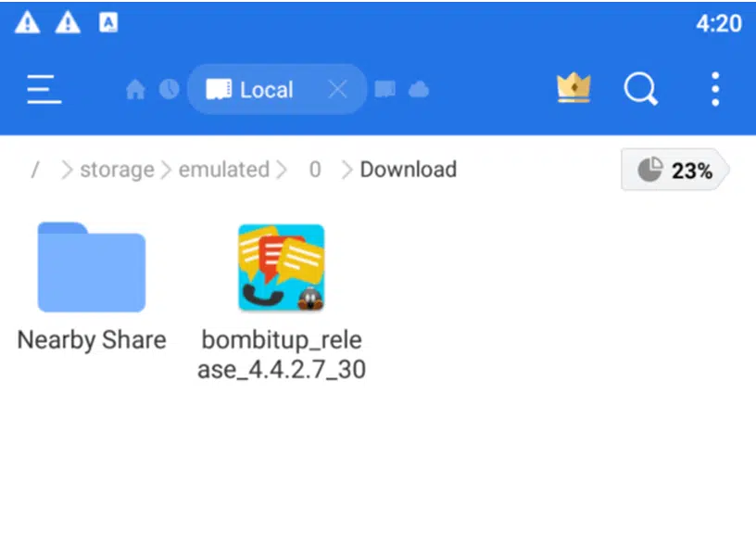Tap first warning notification icon in status bar
Screen dimensions: 756x534
(x=28, y=22)
